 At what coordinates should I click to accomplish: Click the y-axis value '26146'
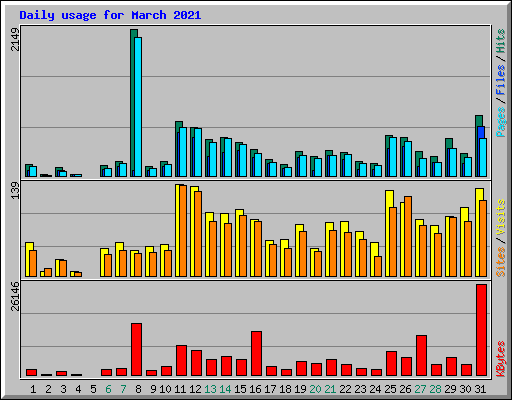(x=15, y=296)
